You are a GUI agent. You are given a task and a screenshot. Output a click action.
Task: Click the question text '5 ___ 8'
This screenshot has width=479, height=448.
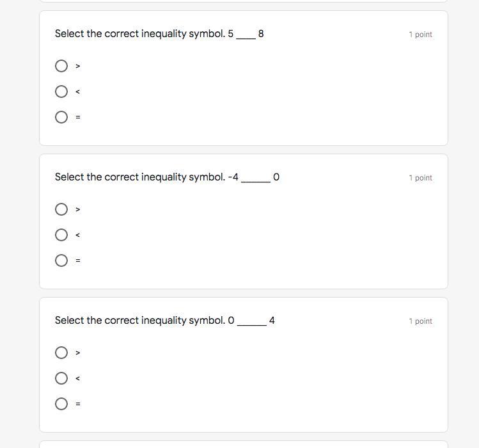click(159, 34)
